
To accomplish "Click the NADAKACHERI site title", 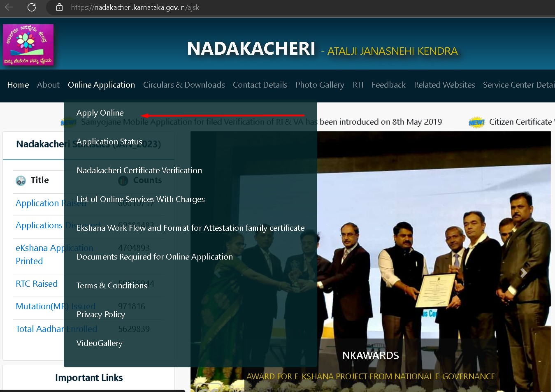I will click(x=251, y=49).
